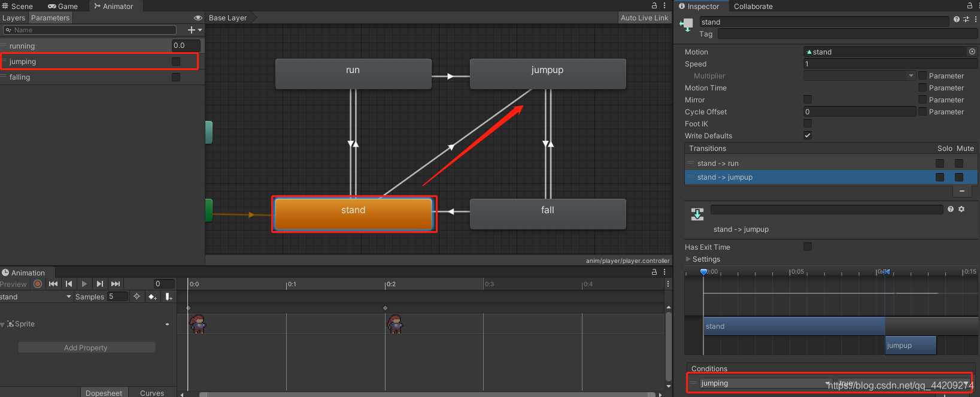The image size is (980, 397).
Task: Mute the stand -> jumpup transition
Action: (959, 177)
